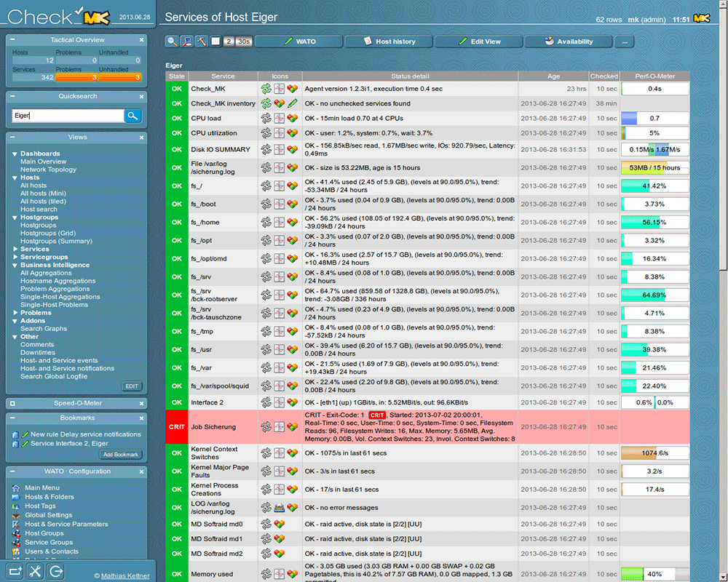Viewport: 728px width, 582px height.
Task: Open performance graph icon for Interface 2
Action: (279, 402)
